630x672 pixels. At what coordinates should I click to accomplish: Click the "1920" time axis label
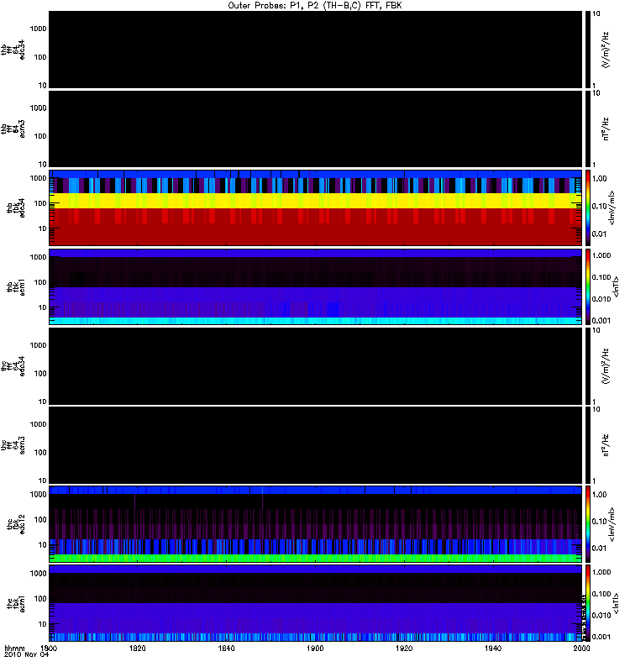404,648
